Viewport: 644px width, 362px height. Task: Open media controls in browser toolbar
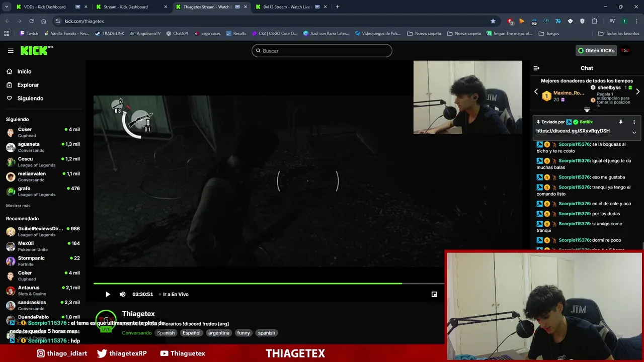612,21
